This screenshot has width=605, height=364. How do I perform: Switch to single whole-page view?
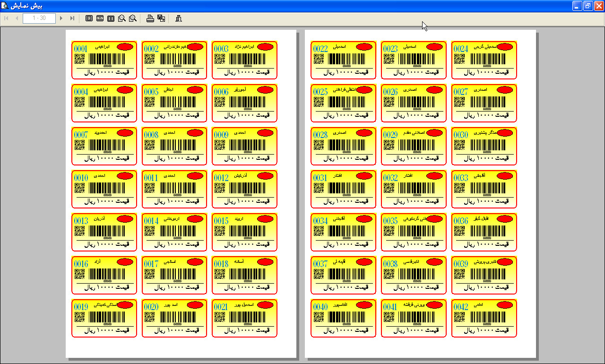coord(89,18)
